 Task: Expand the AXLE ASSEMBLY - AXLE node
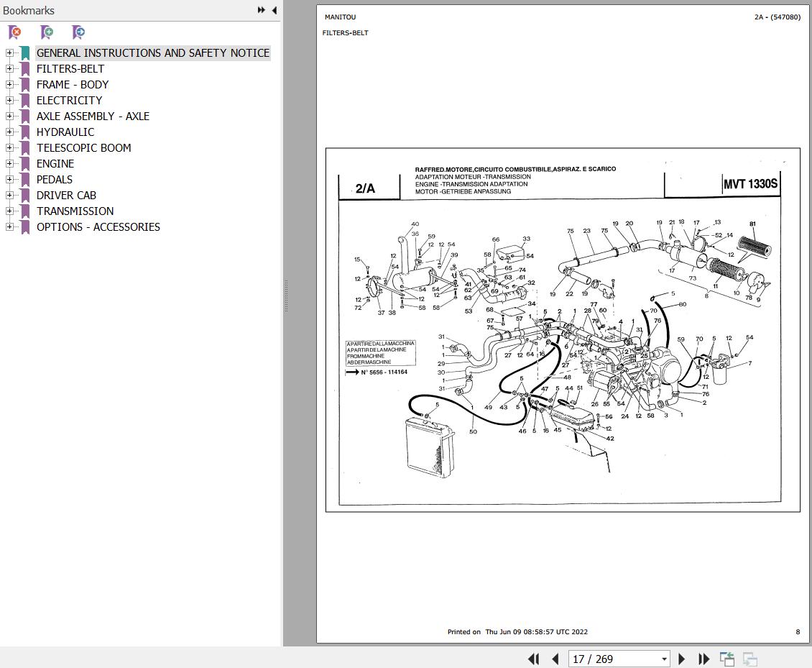coord(9,116)
